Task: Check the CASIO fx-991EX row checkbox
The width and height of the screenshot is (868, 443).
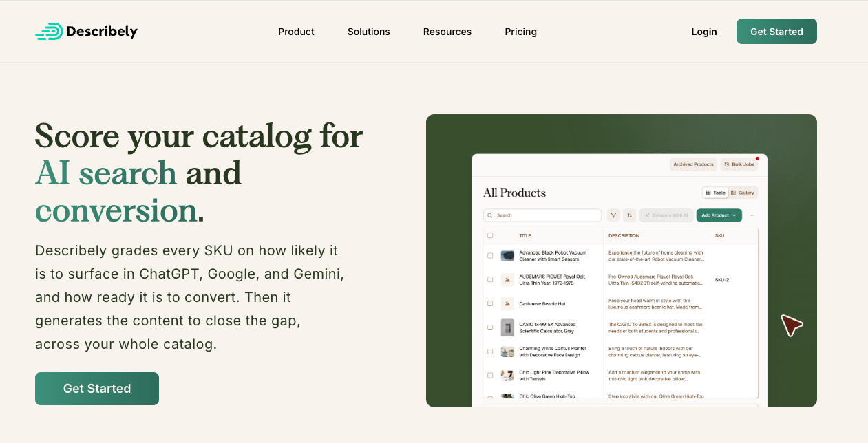Action: click(490, 327)
